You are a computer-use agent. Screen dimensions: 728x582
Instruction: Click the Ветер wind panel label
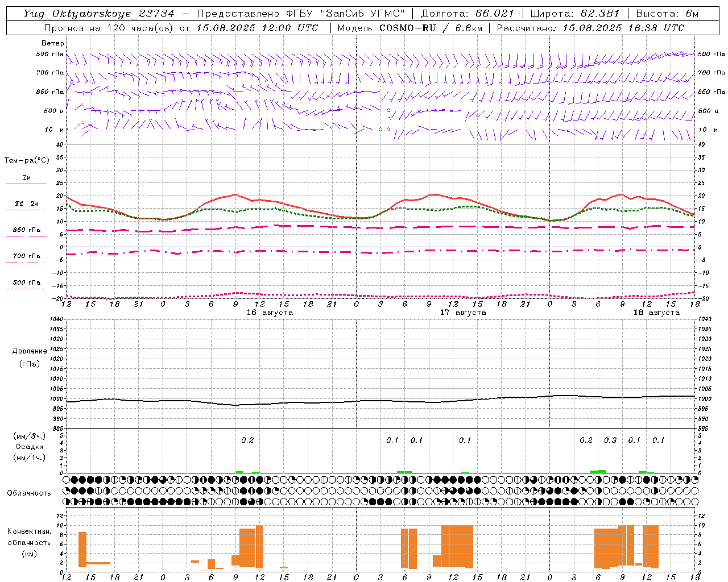[53, 43]
